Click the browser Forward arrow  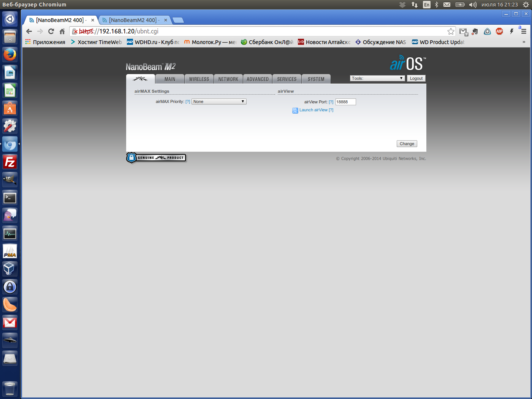[40, 31]
